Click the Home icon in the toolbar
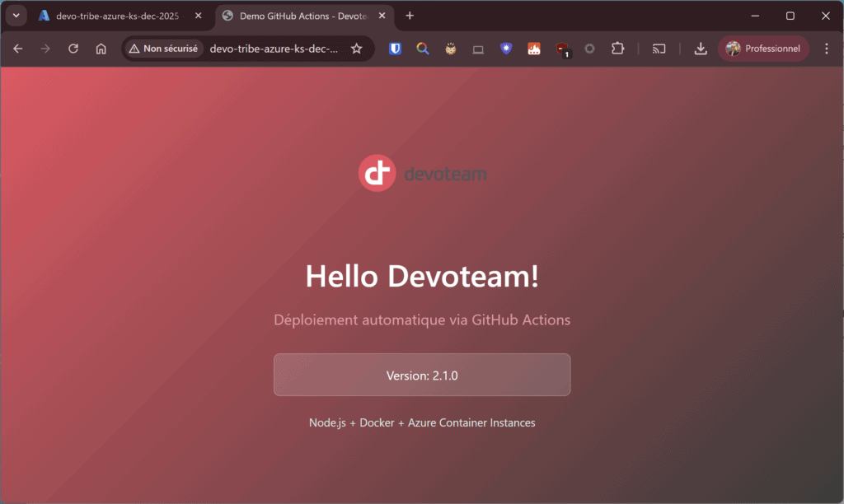844x504 pixels. tap(101, 49)
